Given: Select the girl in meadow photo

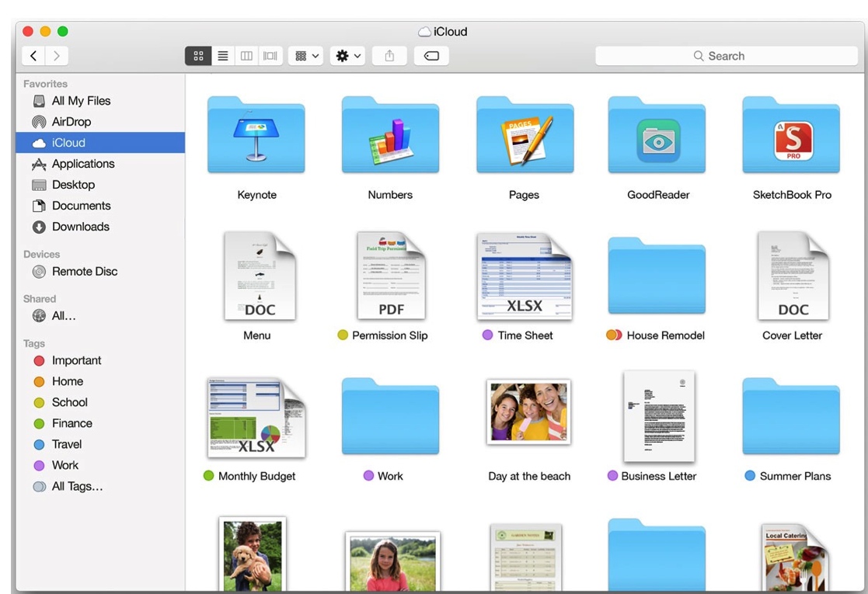Looking at the screenshot, I should pos(392,562).
